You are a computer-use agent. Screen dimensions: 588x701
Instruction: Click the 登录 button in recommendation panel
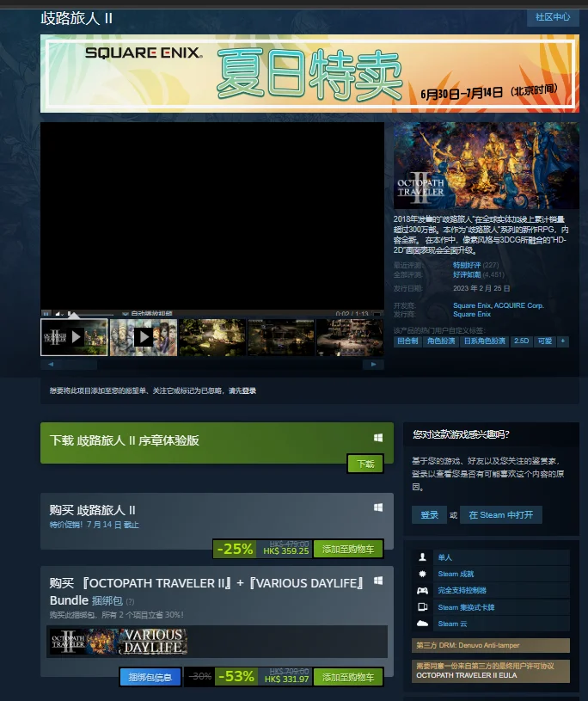click(429, 515)
